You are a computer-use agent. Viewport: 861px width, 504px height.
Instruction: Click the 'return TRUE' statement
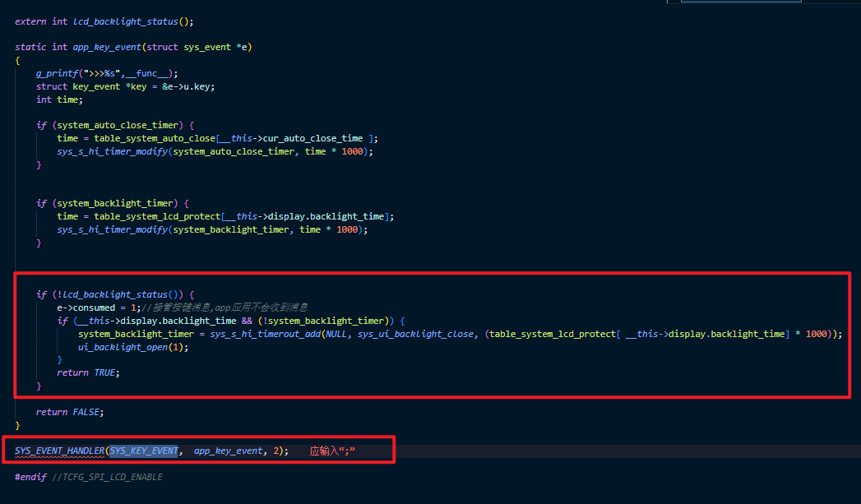click(x=88, y=372)
